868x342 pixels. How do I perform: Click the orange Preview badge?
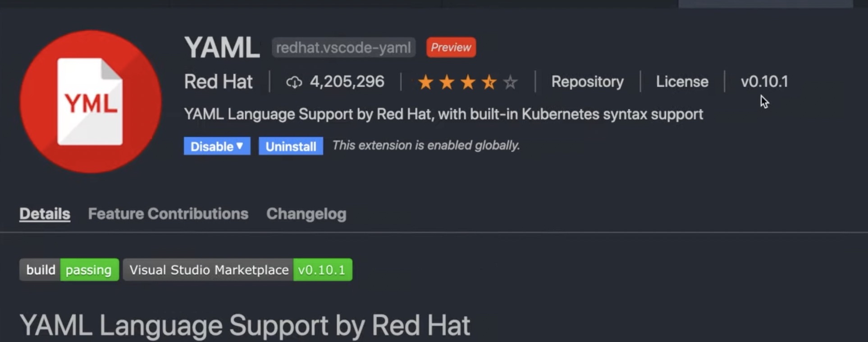point(451,47)
